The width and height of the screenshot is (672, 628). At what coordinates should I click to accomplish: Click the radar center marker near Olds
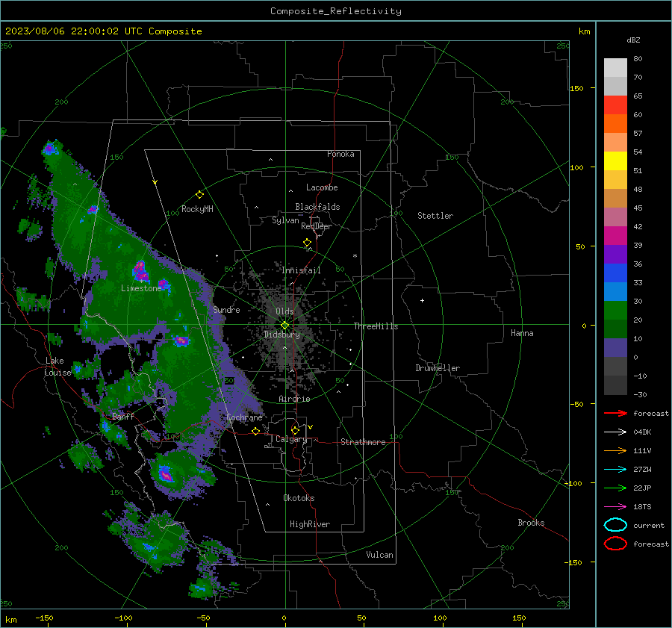pos(284,325)
